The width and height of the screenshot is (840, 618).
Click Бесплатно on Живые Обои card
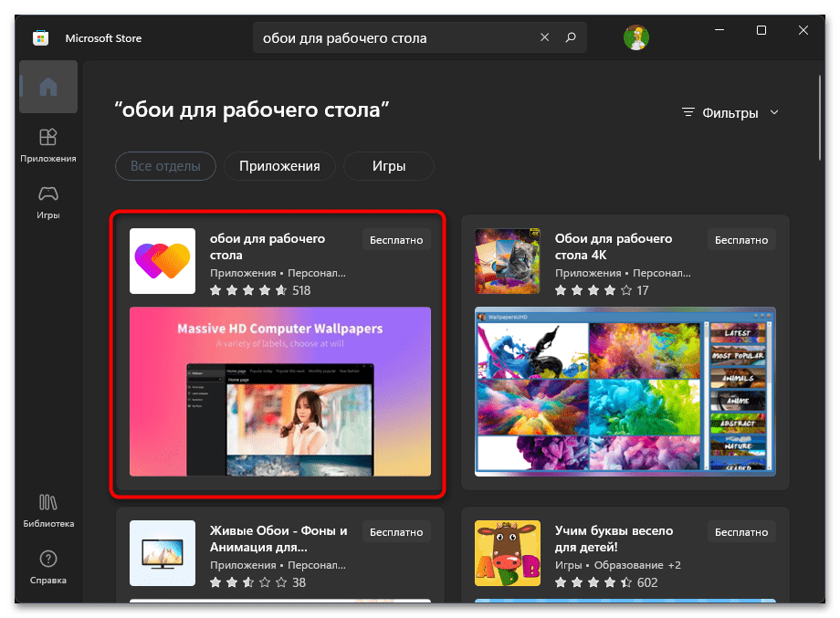pos(396,532)
